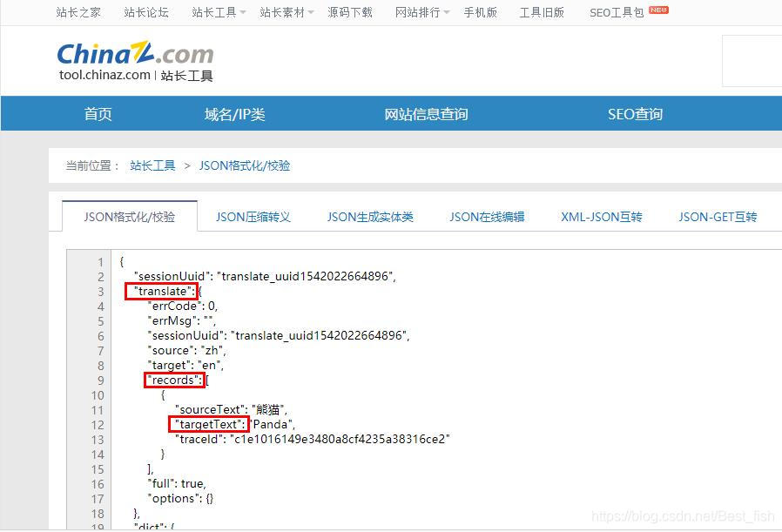Screen dimensions: 782x532
Task: Click the ChinaZ.com logo
Action: [x=135, y=53]
